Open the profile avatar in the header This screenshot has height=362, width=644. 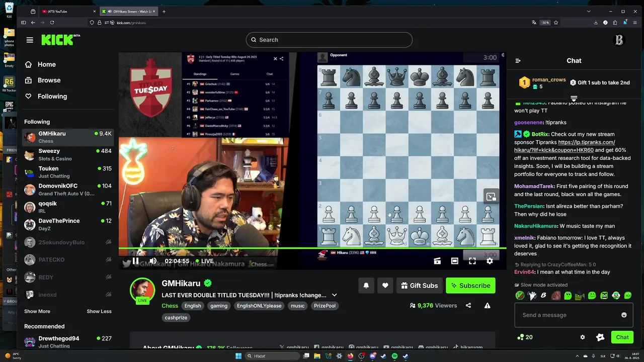[619, 40]
